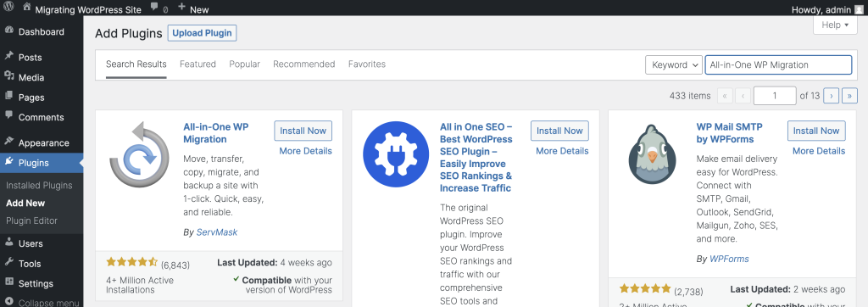Image resolution: width=868 pixels, height=307 pixels.
Task: Click the Appearance paintbrush icon
Action: pyautogui.click(x=8, y=142)
